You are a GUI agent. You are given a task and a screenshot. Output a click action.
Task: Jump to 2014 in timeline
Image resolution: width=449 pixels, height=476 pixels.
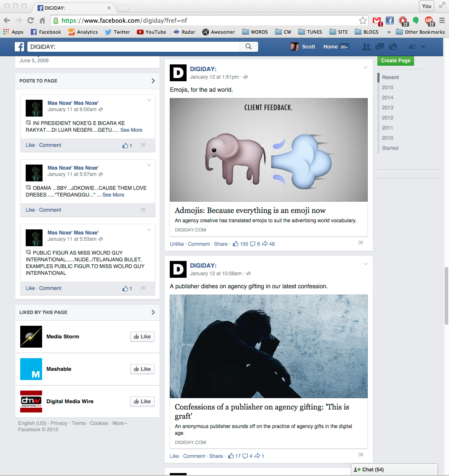click(388, 98)
